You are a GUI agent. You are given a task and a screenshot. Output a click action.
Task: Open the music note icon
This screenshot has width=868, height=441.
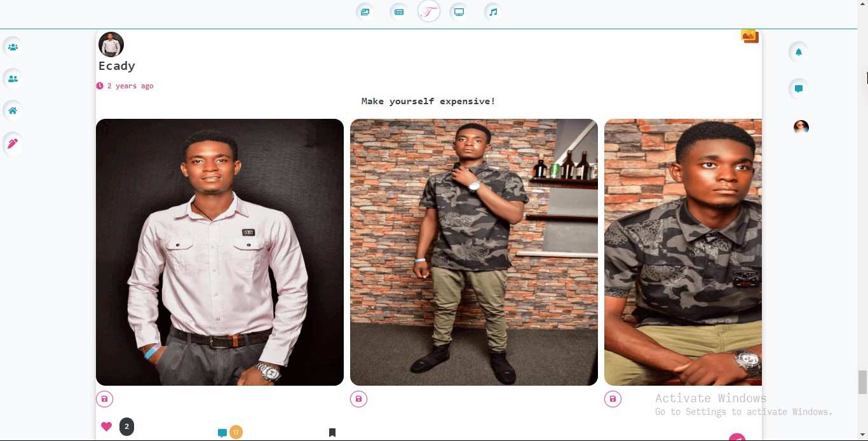point(493,11)
